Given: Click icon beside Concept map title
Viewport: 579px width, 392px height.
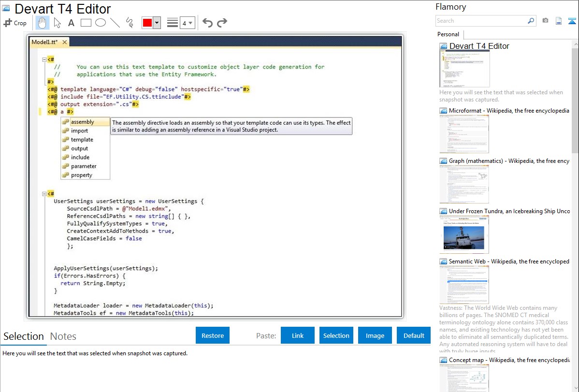Looking at the screenshot, I should [443, 360].
